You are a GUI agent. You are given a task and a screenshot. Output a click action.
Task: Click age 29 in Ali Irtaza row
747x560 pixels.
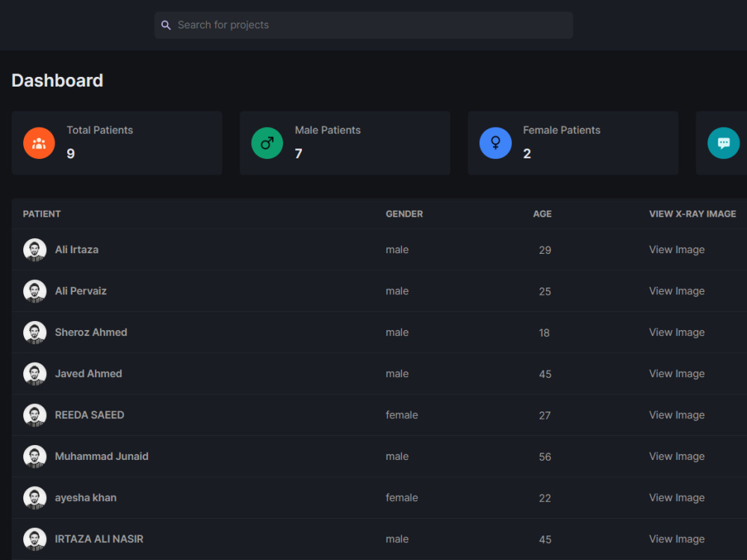[x=545, y=250]
